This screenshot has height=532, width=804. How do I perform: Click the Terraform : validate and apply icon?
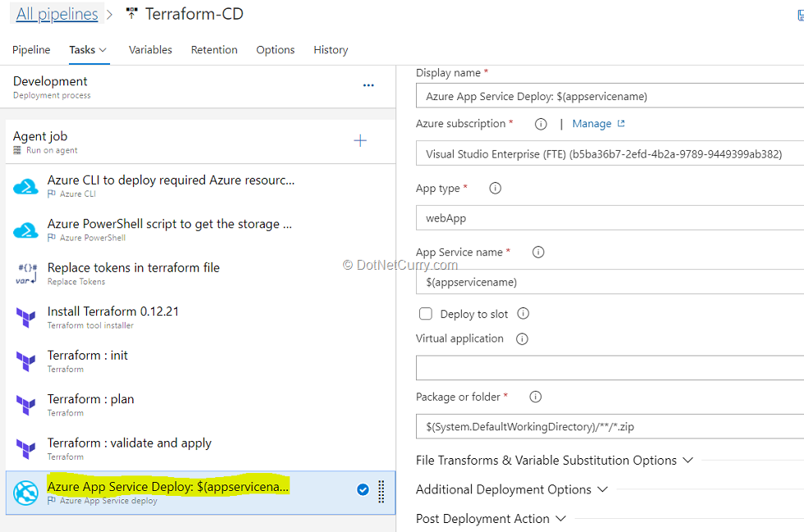pos(25,449)
